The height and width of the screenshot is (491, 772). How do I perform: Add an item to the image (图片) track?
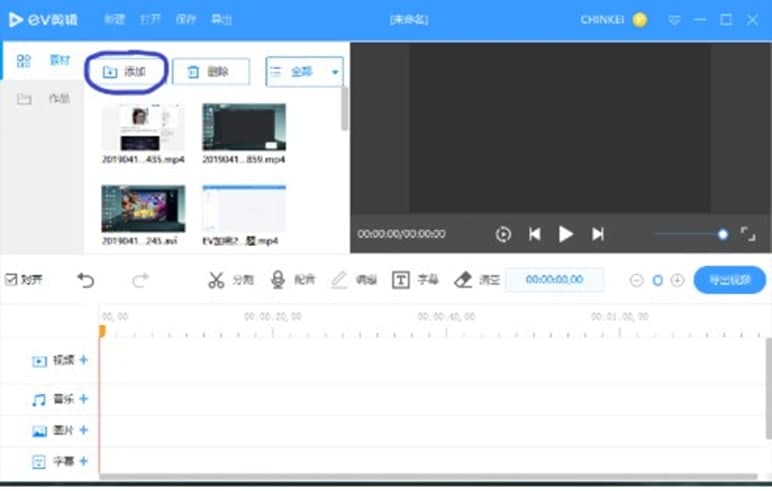tap(84, 430)
